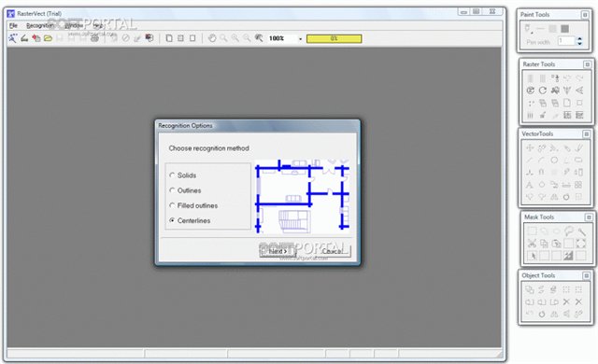Click the zoom-to-fit magnifier icon beside 100%
598x364 pixels.
[x=259, y=38]
